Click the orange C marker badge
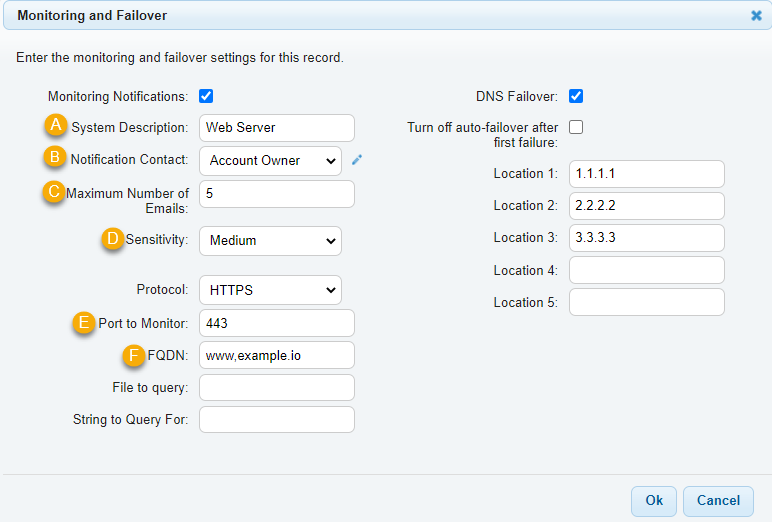Image resolution: width=772 pixels, height=522 pixels. pos(54,192)
